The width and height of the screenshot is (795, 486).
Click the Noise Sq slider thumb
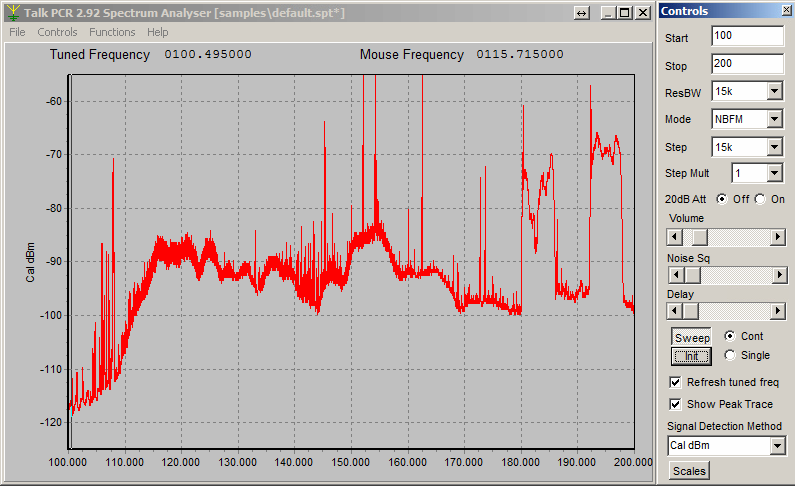[693, 275]
